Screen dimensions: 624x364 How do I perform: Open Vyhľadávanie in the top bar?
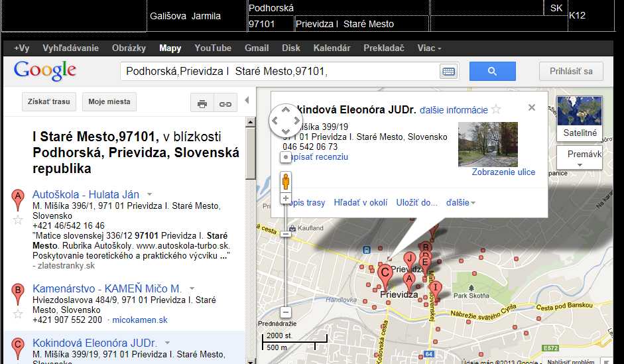(70, 48)
